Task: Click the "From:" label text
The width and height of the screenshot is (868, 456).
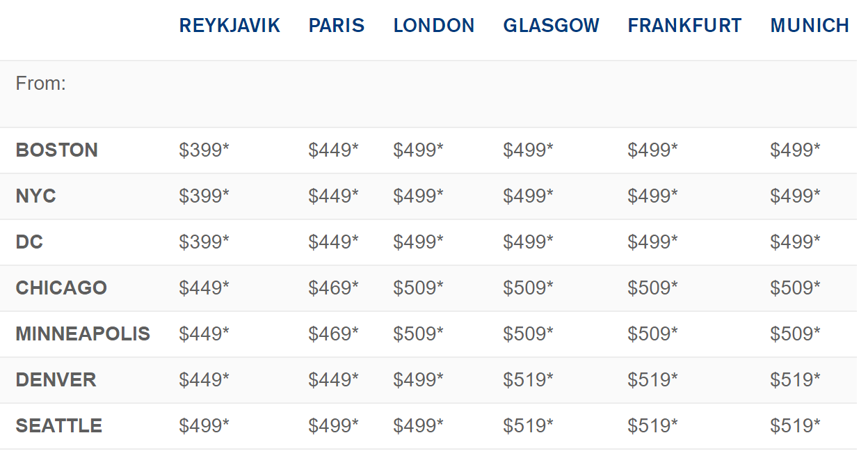Action: click(x=41, y=84)
